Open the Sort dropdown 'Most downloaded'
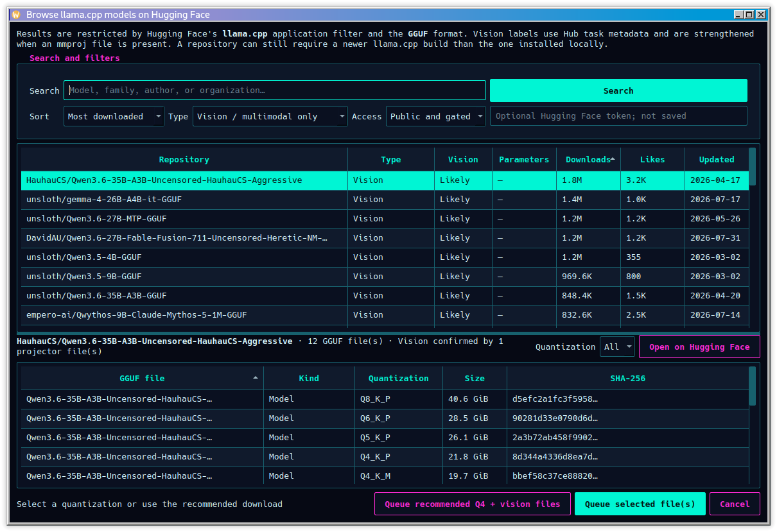 click(114, 116)
